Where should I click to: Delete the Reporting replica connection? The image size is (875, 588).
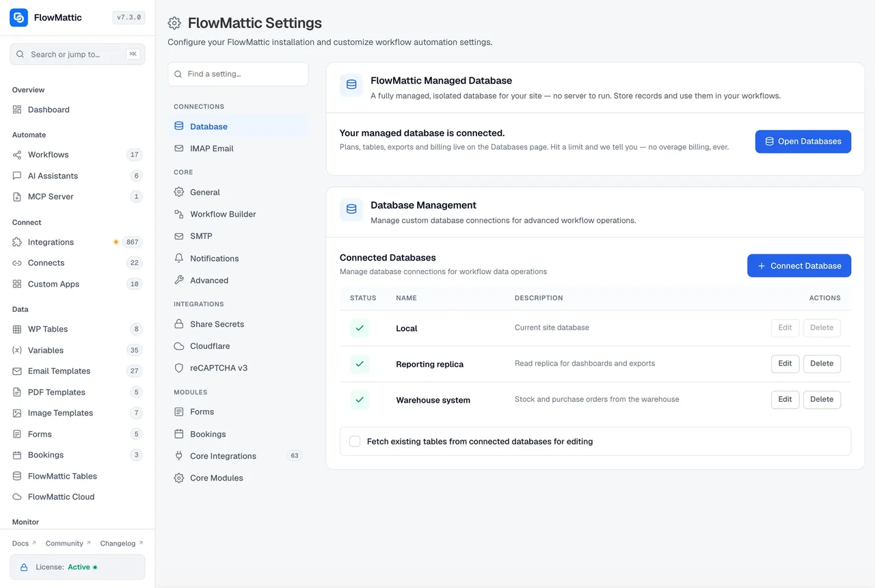click(822, 364)
